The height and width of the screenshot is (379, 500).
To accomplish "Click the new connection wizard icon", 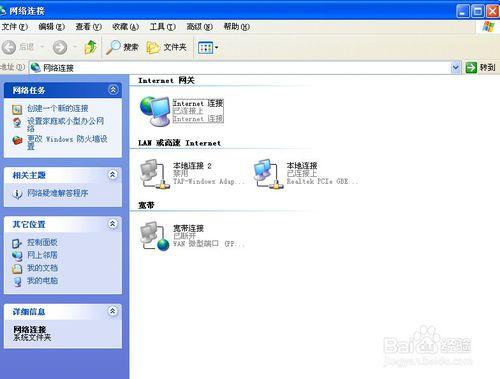I will pyautogui.click(x=17, y=109).
